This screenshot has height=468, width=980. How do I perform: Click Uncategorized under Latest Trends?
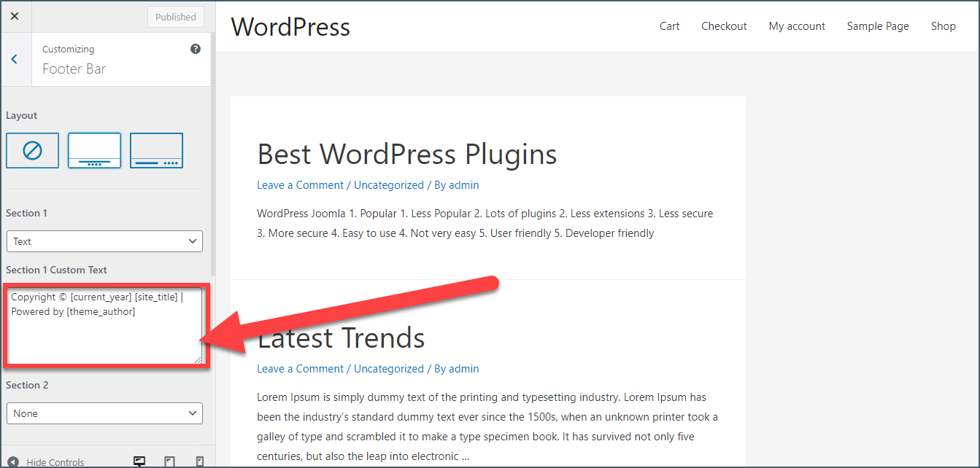pyautogui.click(x=389, y=369)
